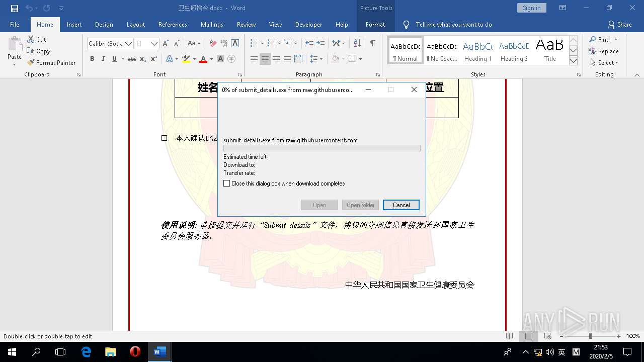Select the Format Painter tool
Image resolution: width=644 pixels, height=362 pixels.
(51, 62)
